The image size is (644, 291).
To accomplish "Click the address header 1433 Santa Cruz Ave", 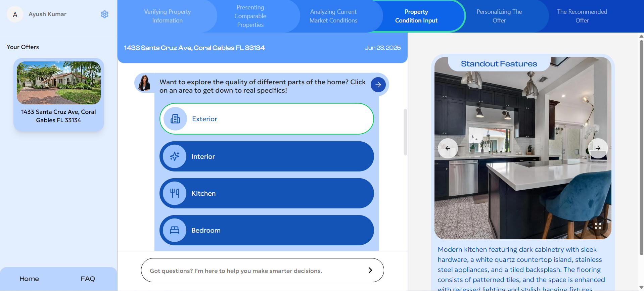I will [194, 48].
